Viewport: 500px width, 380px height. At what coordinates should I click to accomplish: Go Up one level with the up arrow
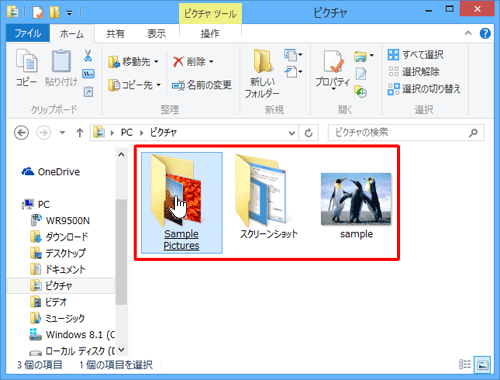pyautogui.click(x=80, y=133)
